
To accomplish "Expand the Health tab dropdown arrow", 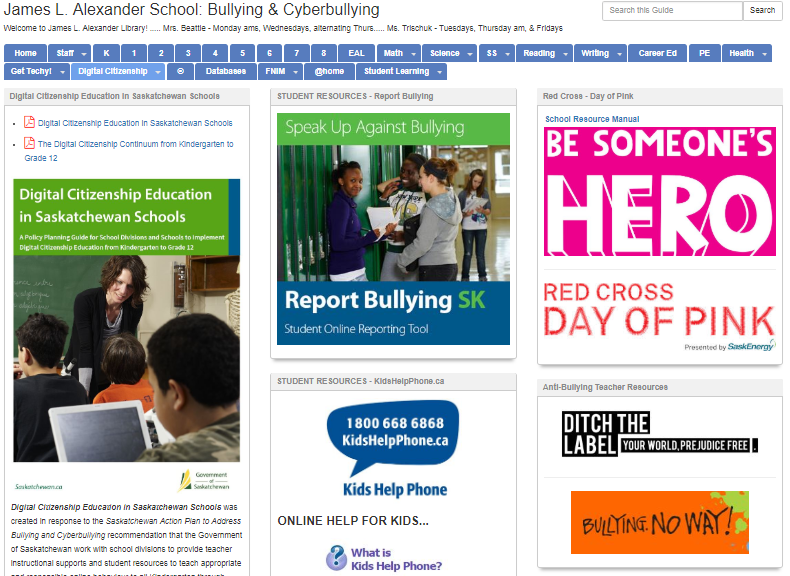I will (764, 54).
